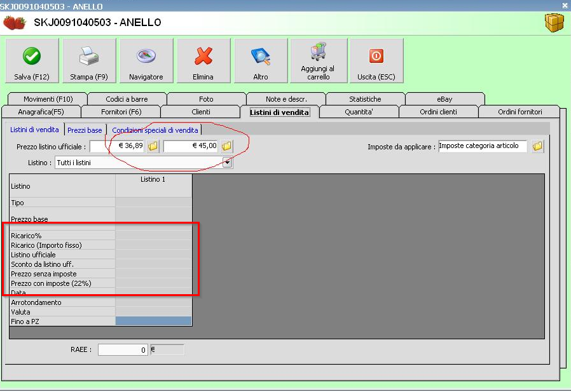
Task: Click the € 36,89 price field
Action: (117, 146)
